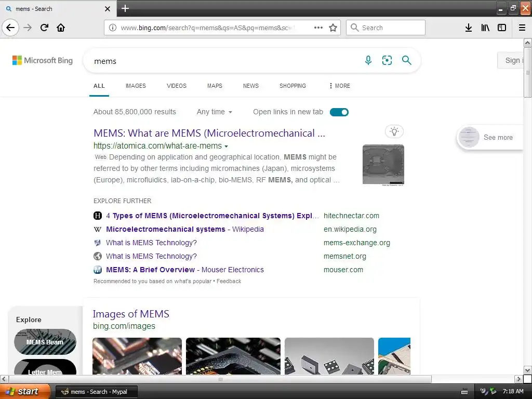Close the mems - Search tab
532x399 pixels.
(107, 9)
